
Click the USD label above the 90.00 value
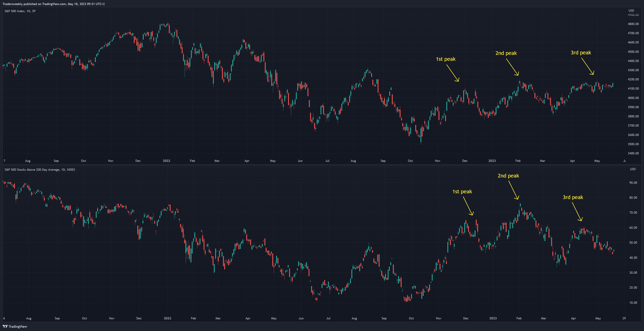pyautogui.click(x=633, y=169)
